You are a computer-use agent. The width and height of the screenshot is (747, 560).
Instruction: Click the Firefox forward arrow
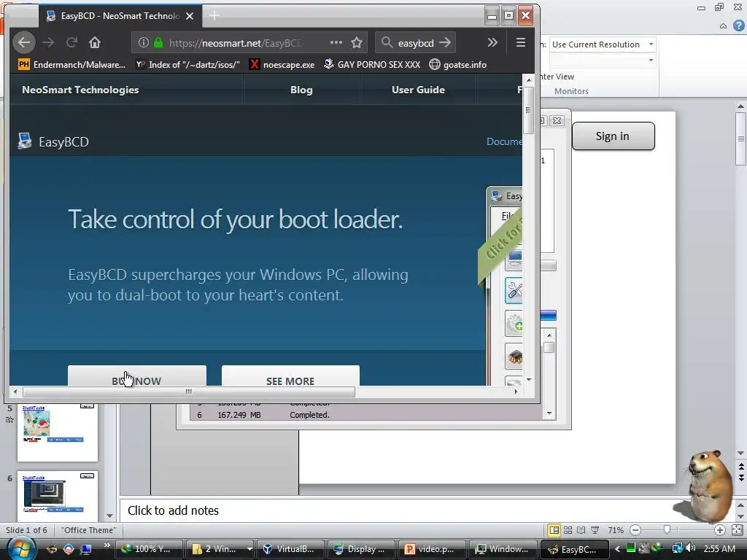(x=48, y=43)
